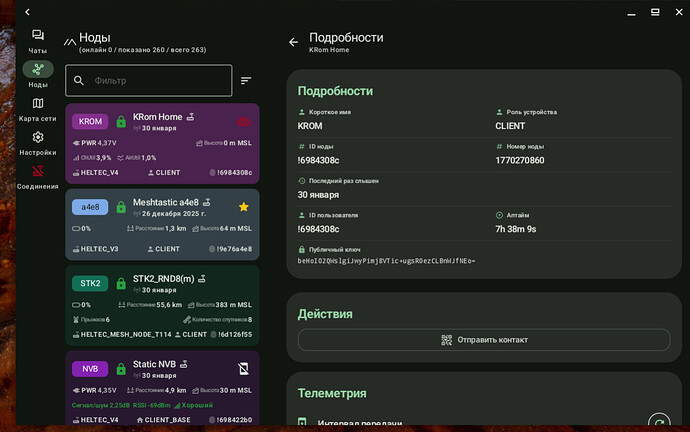Screen dimensions: 690x432
Task: Click into the Фильтр search field
Action: pos(150,80)
